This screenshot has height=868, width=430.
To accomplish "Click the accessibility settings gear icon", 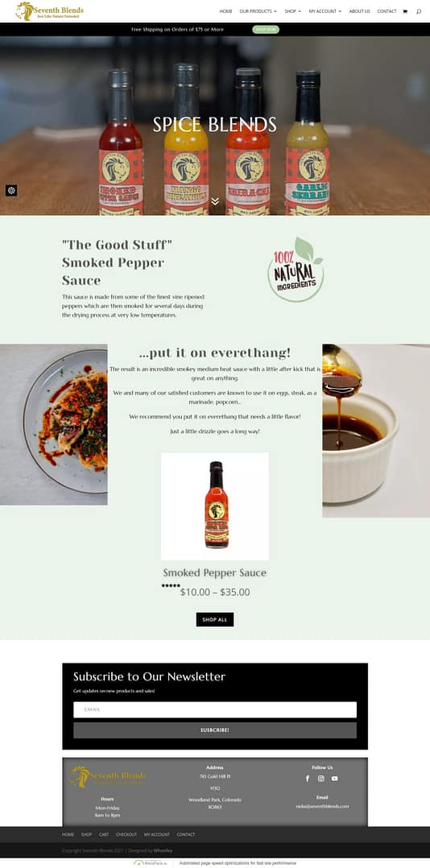I will pos(11,190).
